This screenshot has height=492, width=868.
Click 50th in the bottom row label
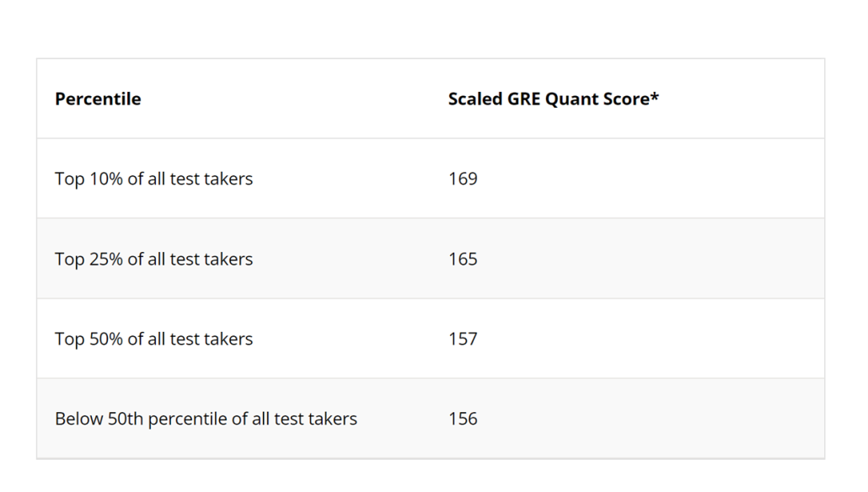coord(126,419)
